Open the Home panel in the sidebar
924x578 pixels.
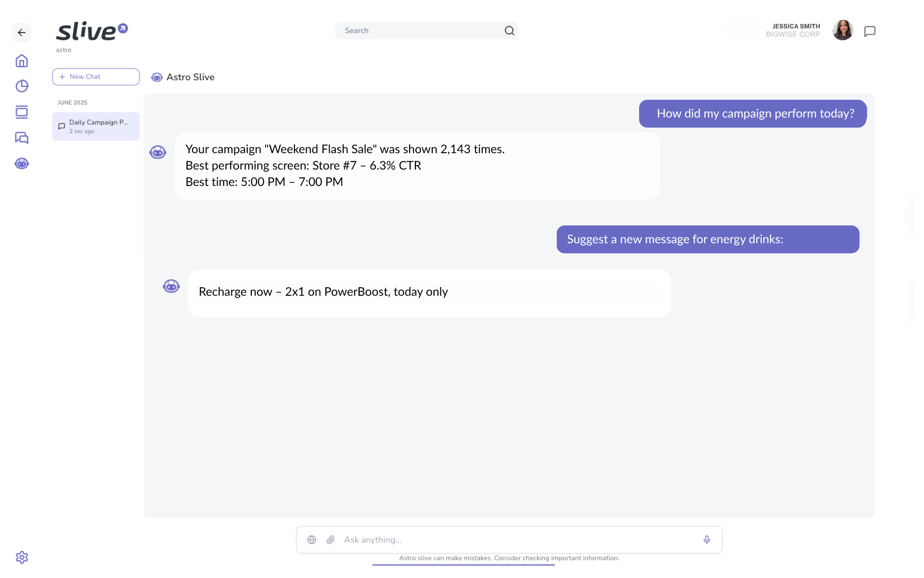[x=22, y=61]
